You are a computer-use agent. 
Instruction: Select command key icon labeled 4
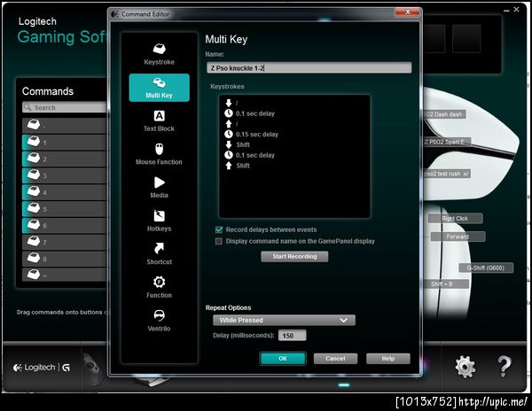coord(34,191)
